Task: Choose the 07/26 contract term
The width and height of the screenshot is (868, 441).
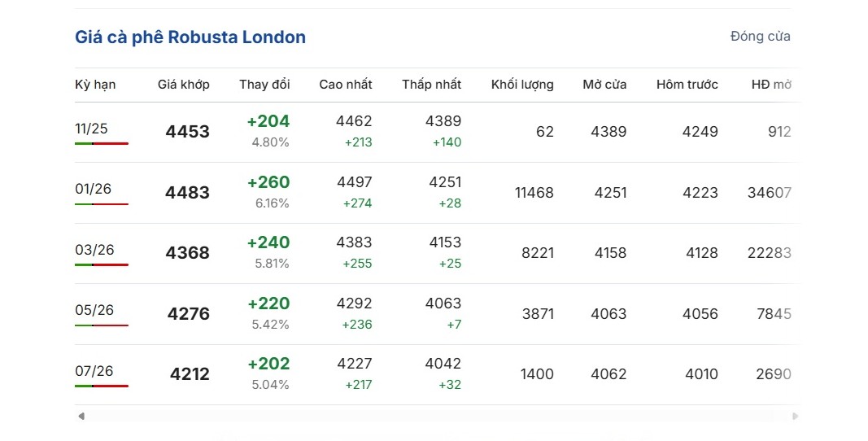Action: click(94, 371)
